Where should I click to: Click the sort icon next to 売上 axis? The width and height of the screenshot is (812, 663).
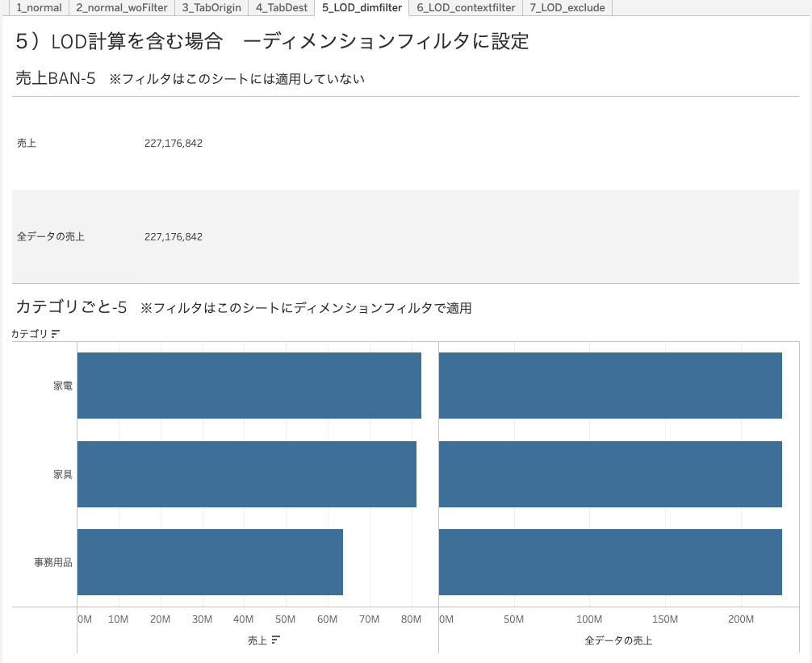pos(275,640)
